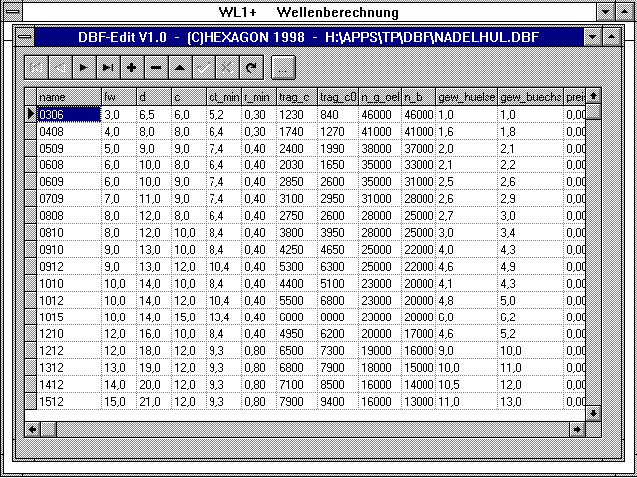Viewport: 637px width, 478px height.
Task: Click the refresh data button
Action: (250, 68)
